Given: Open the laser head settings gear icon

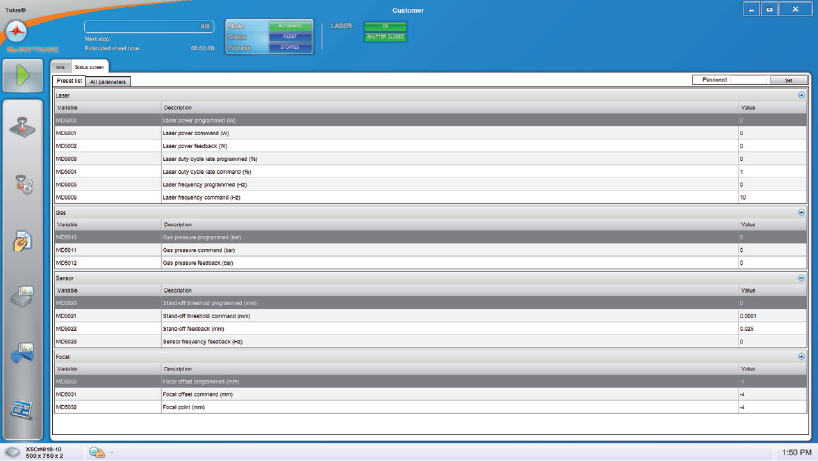Looking at the screenshot, I should click(x=24, y=184).
